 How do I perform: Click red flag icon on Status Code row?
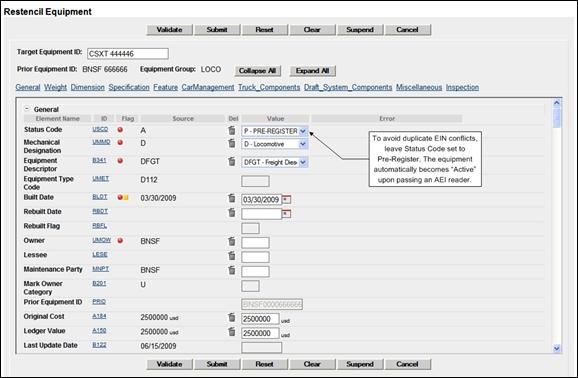pyautogui.click(x=120, y=129)
